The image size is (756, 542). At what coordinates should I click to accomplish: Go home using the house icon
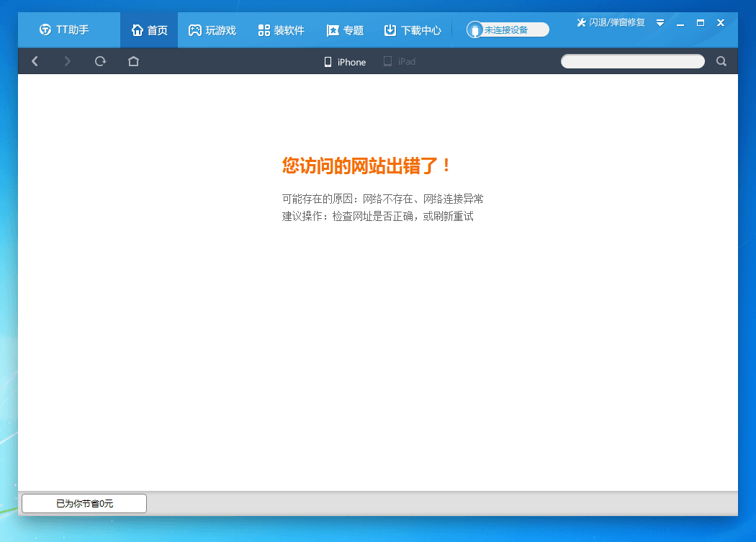(133, 61)
